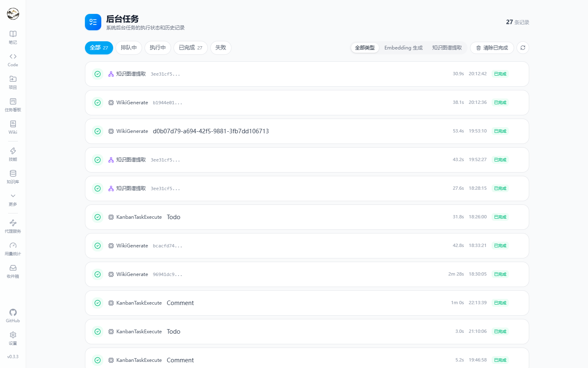588x368 pixels.
Task: Open the 笔记 notes section in sidebar
Action: (x=13, y=37)
